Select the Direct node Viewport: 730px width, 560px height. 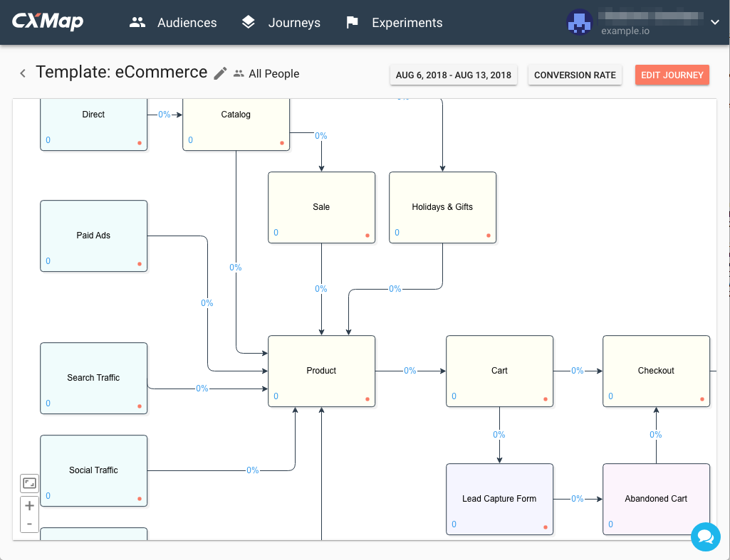pos(93,125)
